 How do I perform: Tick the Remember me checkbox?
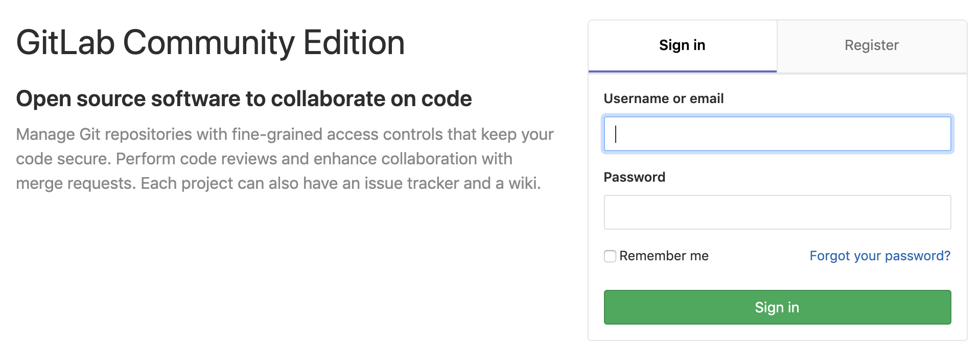[610, 256]
